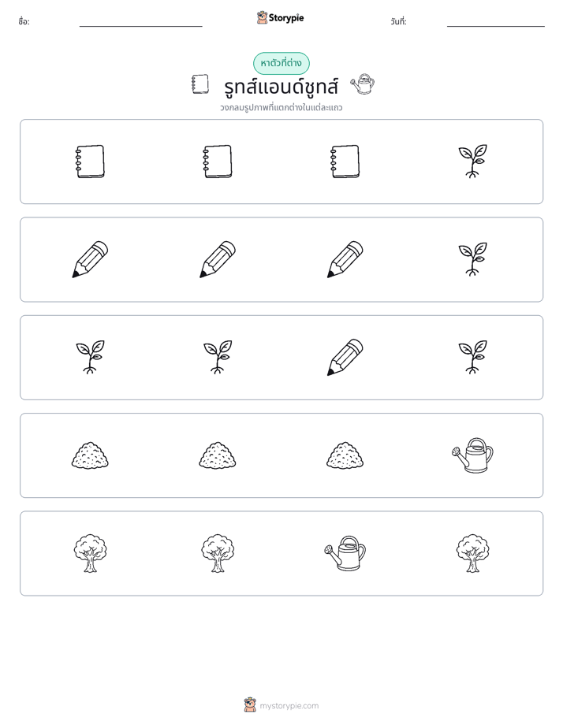Click the middle soil pile
This screenshot has height=728, width=563.
218,455
